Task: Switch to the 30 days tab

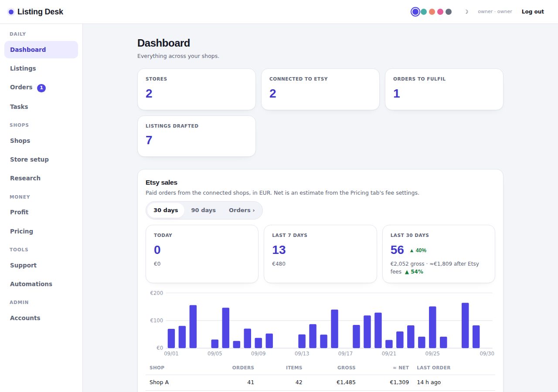Action: pyautogui.click(x=166, y=210)
